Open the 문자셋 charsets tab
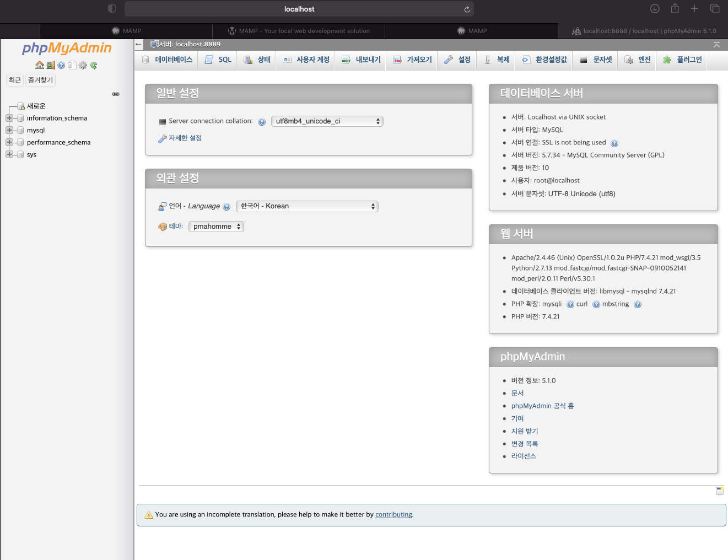728x560 pixels. point(596,60)
